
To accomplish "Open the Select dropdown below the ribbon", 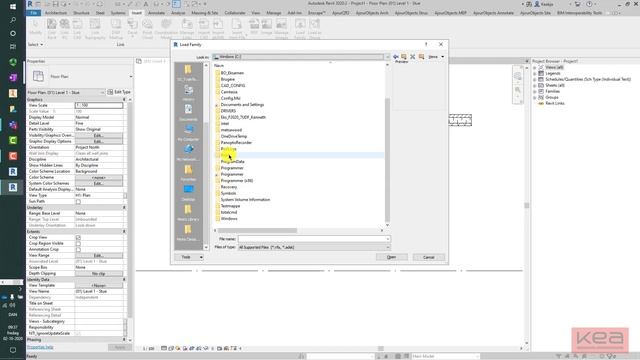I will (x=35, y=44).
